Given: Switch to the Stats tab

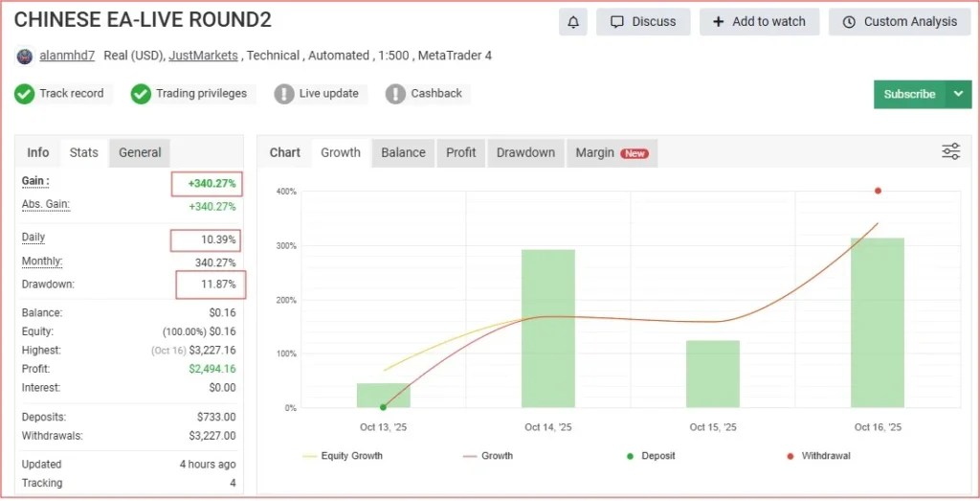Looking at the screenshot, I should click(x=84, y=152).
